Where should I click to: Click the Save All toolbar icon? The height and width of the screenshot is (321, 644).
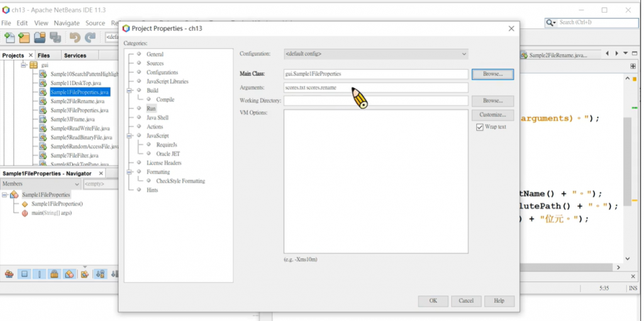coord(55,38)
